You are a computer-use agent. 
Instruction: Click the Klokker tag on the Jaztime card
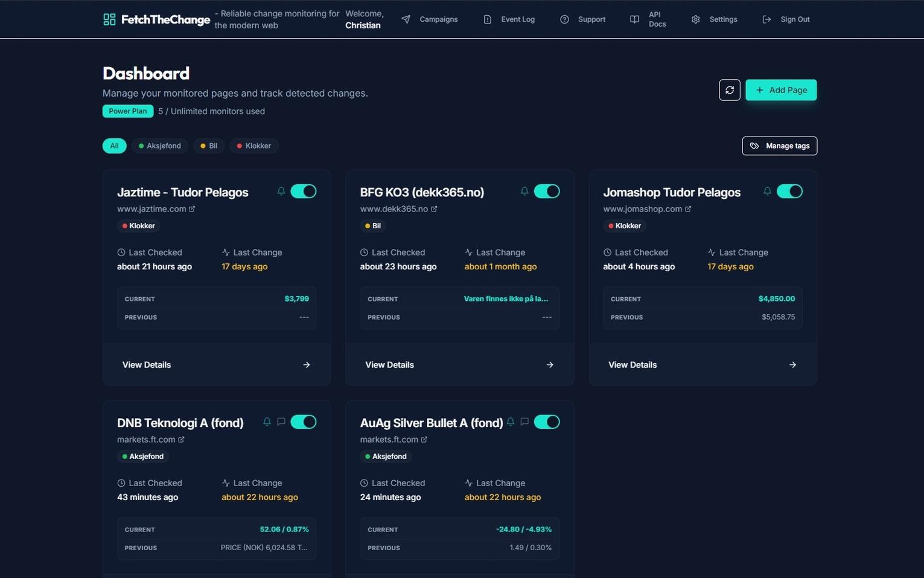(x=138, y=226)
